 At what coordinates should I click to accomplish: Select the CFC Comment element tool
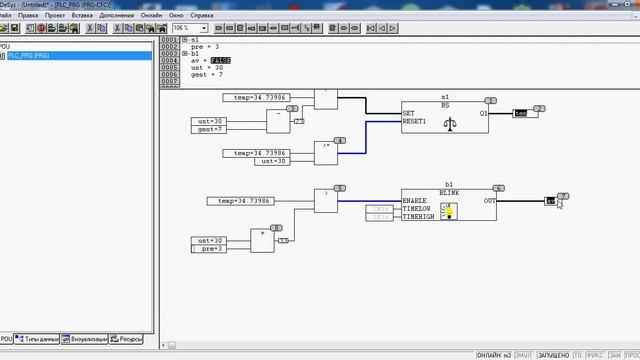pyautogui.click(x=284, y=28)
